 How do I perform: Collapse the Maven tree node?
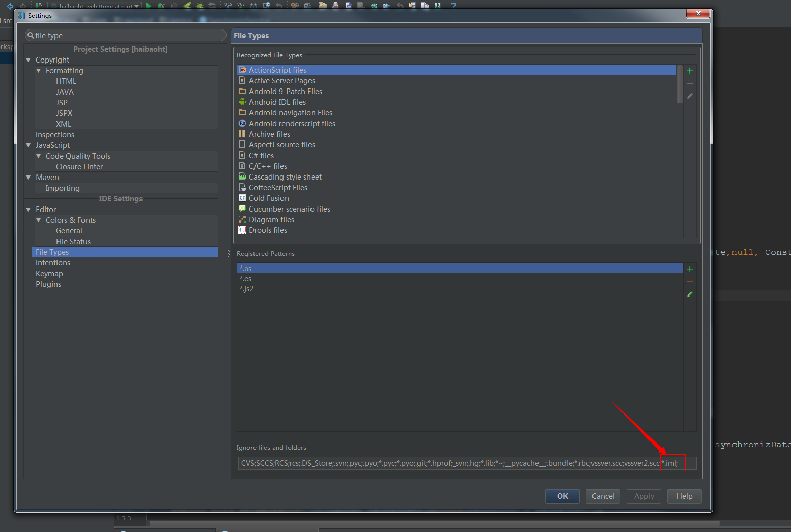pos(29,178)
